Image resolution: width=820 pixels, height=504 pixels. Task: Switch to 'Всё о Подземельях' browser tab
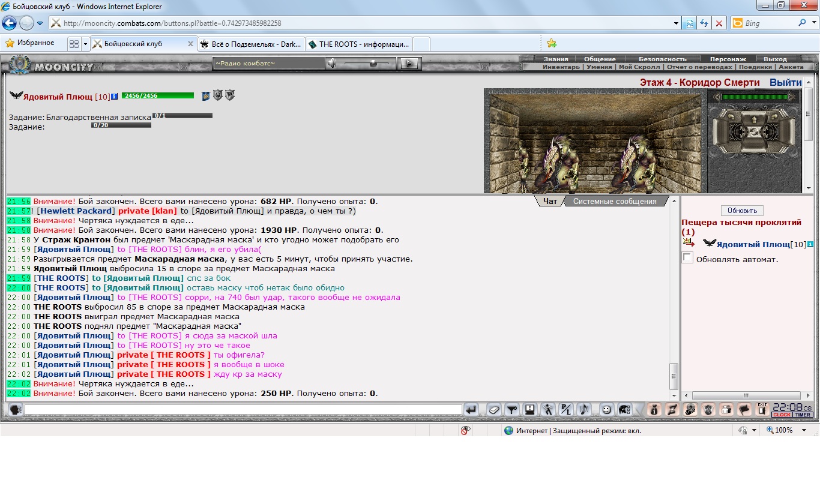coord(251,44)
